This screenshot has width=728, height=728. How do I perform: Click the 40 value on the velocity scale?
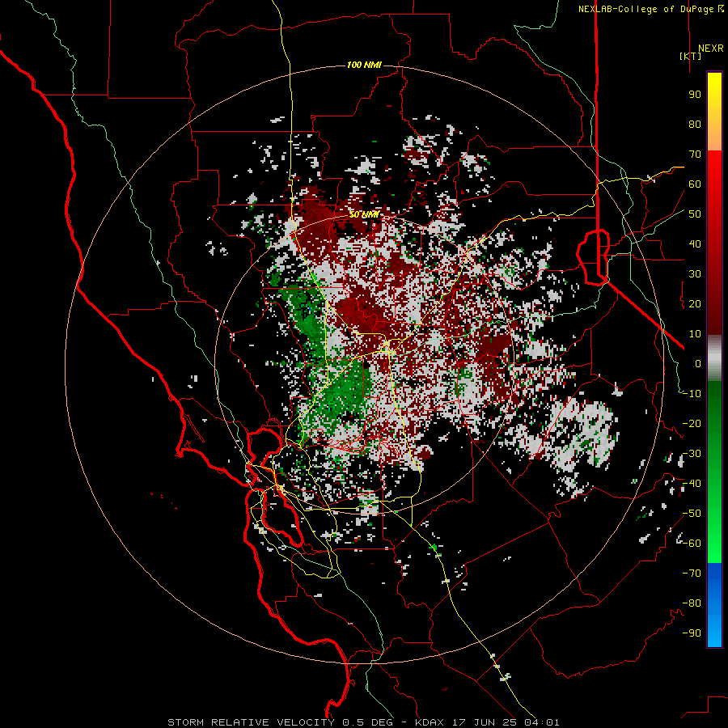pyautogui.click(x=695, y=244)
